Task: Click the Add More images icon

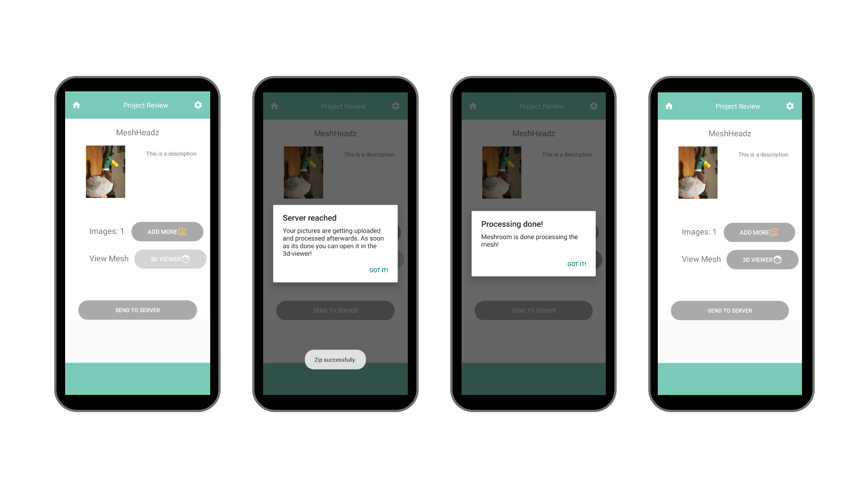Action: coord(184,231)
